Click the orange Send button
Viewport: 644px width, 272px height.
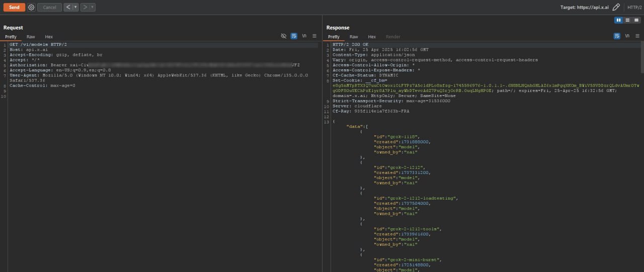14,7
